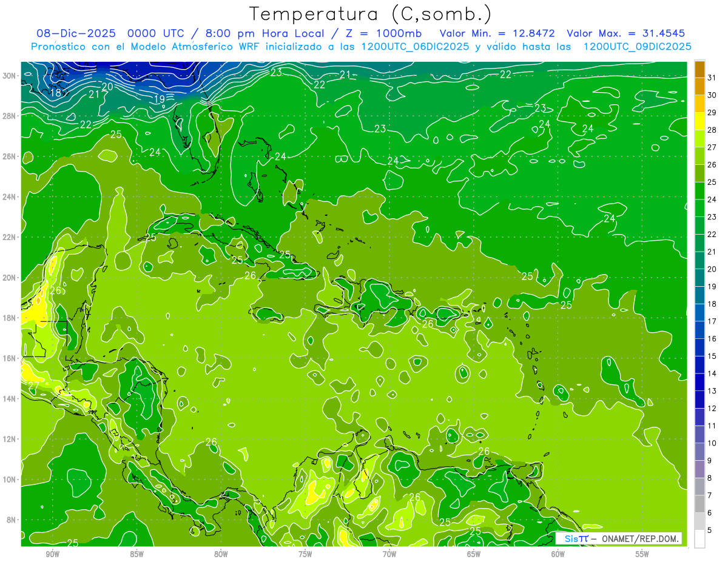Viewport: 728px width, 562px height.
Task: Click the '65W' longitude axis label
Action: tap(474, 554)
